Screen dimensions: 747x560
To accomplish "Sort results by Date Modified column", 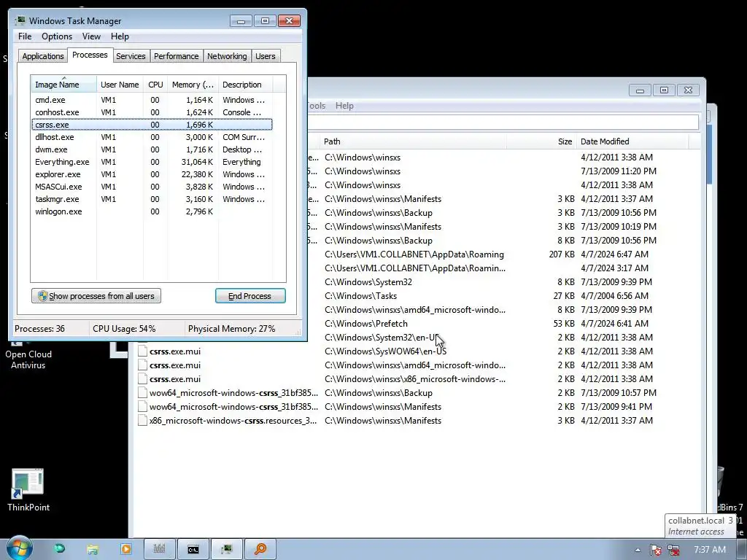I will click(x=632, y=141).
